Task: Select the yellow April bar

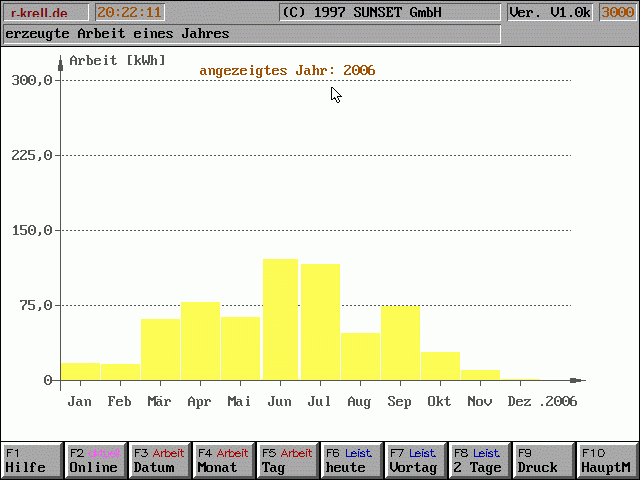Action: pyautogui.click(x=200, y=341)
